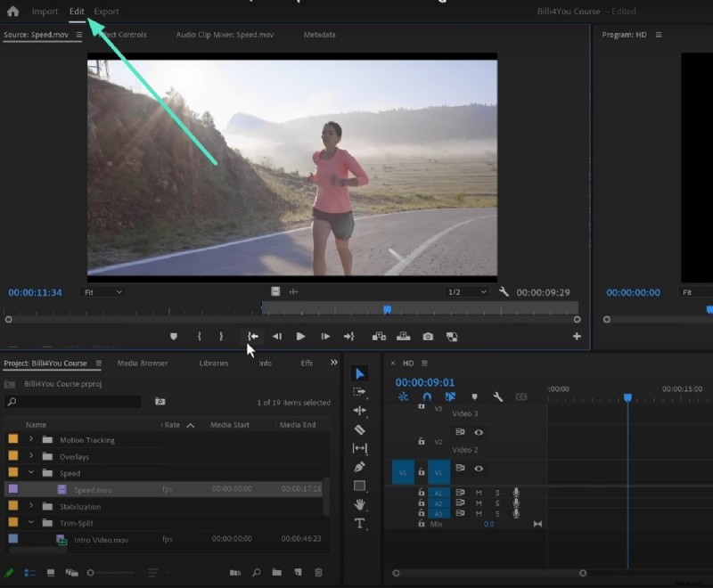Mute audio track A1
Screen dimensions: 713x588
[478, 494]
